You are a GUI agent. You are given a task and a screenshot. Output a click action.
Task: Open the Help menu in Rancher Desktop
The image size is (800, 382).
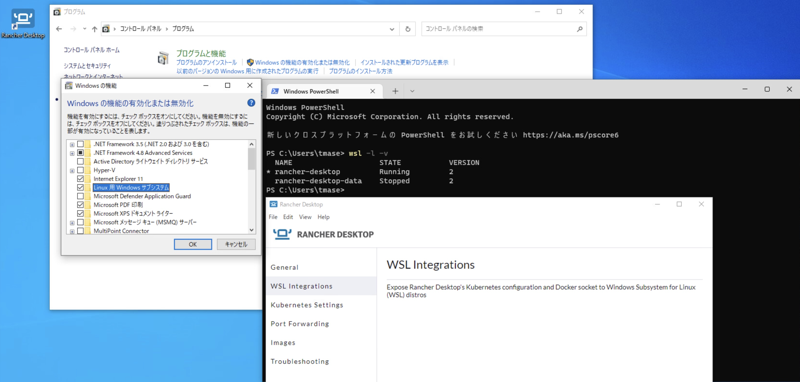(x=323, y=217)
